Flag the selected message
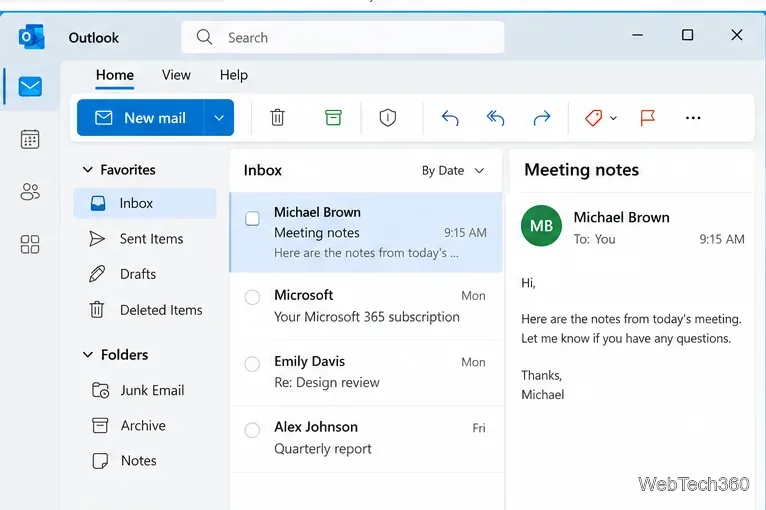 point(648,118)
